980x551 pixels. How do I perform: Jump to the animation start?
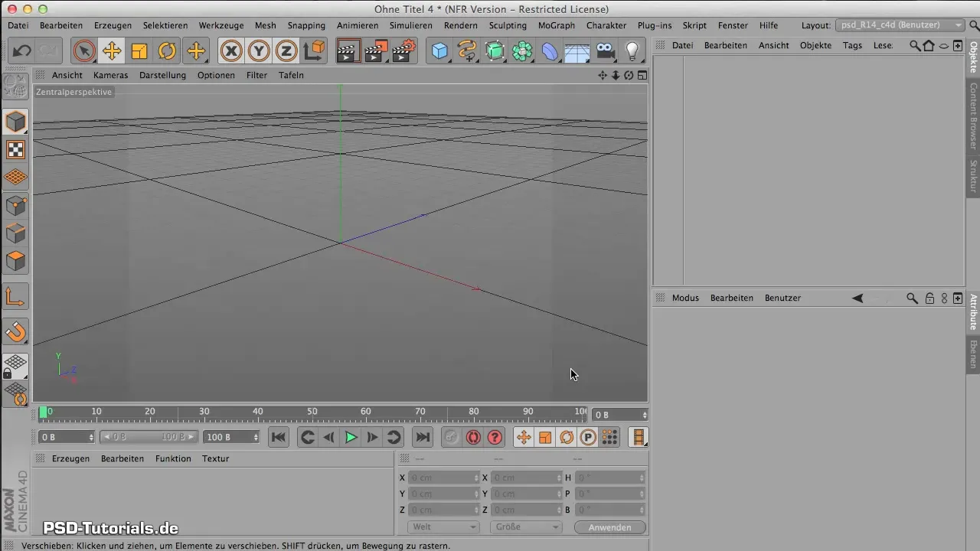coord(279,437)
